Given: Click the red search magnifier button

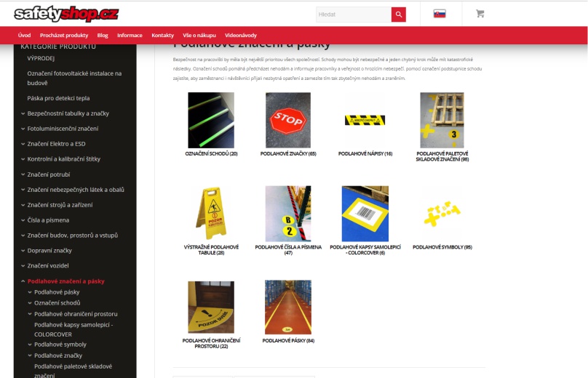Looking at the screenshot, I should tap(399, 15).
